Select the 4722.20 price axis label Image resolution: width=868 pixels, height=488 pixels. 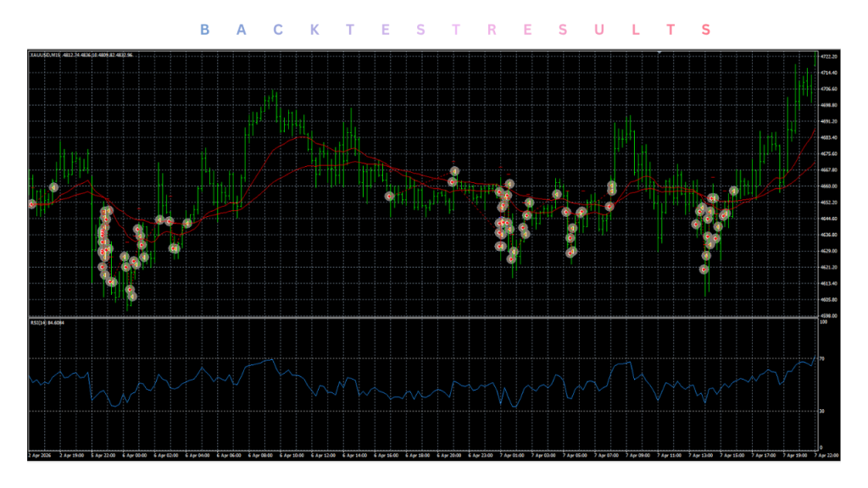(829, 57)
